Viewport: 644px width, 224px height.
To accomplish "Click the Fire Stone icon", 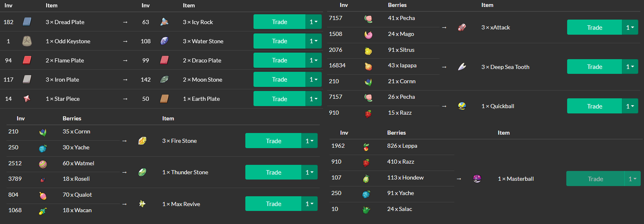I will tap(142, 141).
